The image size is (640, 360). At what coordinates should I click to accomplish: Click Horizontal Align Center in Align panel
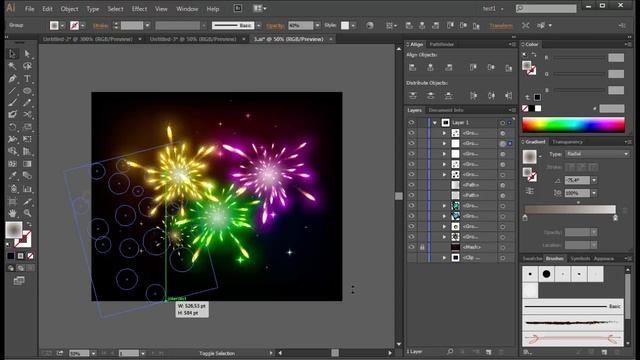tap(430, 67)
